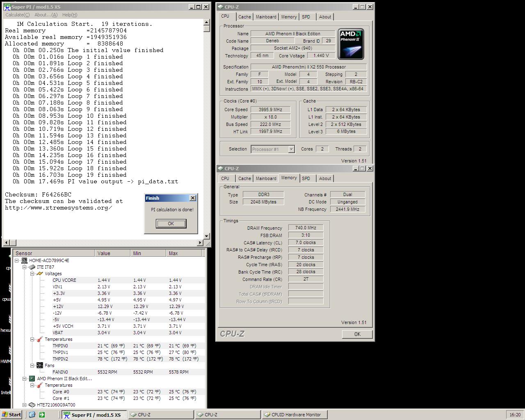
Task: Switch to CPUID Hardware Monitor taskbar button
Action: (x=294, y=415)
